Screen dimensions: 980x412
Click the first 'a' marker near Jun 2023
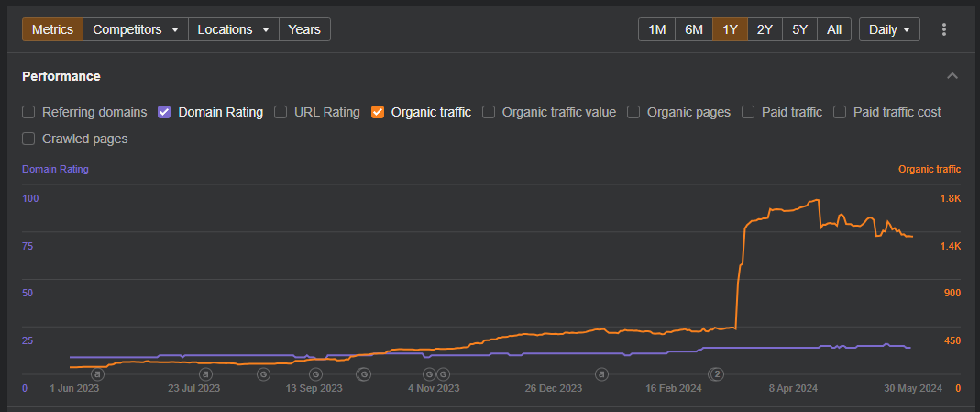point(98,373)
